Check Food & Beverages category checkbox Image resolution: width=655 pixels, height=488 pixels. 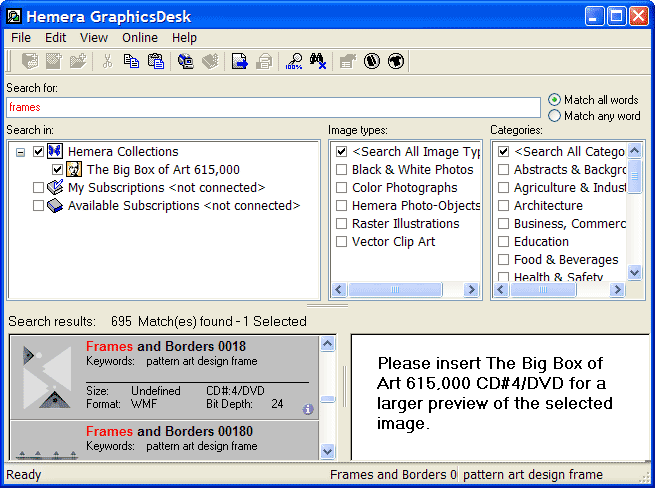504,259
